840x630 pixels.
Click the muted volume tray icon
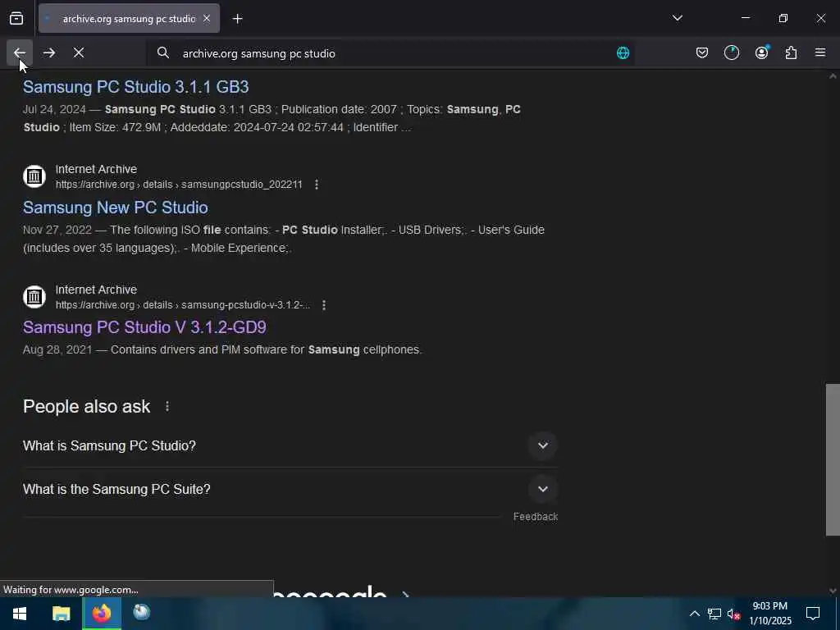coord(733,614)
